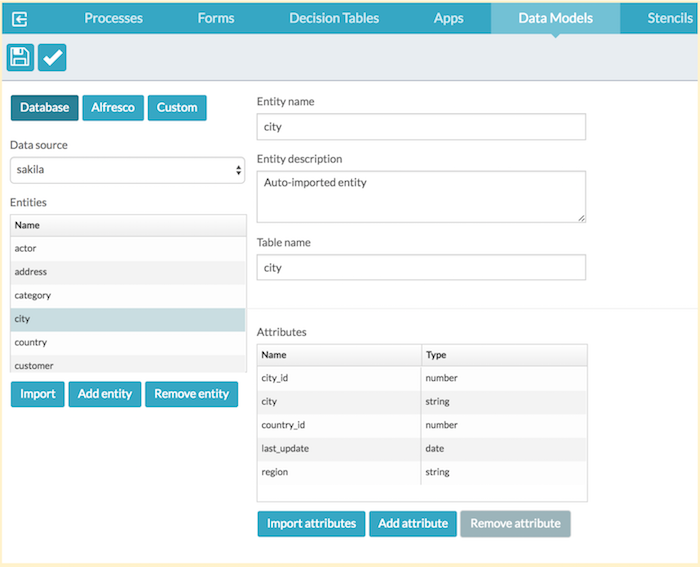Open the Apps tab
700x567 pixels.
pyautogui.click(x=448, y=18)
